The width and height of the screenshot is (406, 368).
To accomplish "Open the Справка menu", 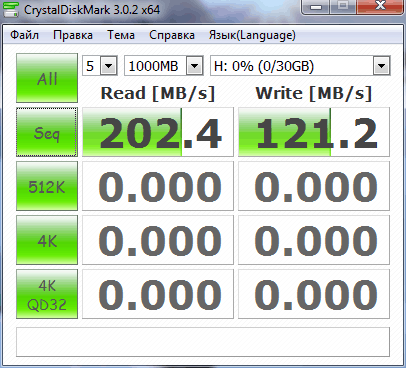I will click(x=172, y=35).
